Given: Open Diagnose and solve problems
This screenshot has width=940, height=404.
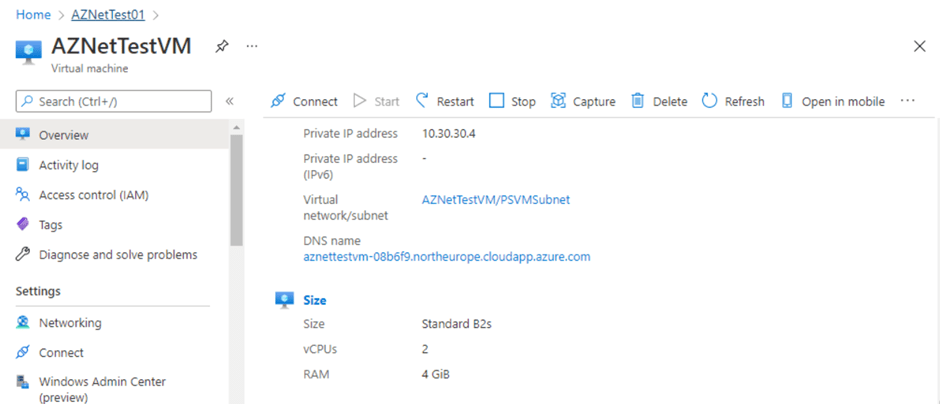Looking at the screenshot, I should click(x=118, y=255).
